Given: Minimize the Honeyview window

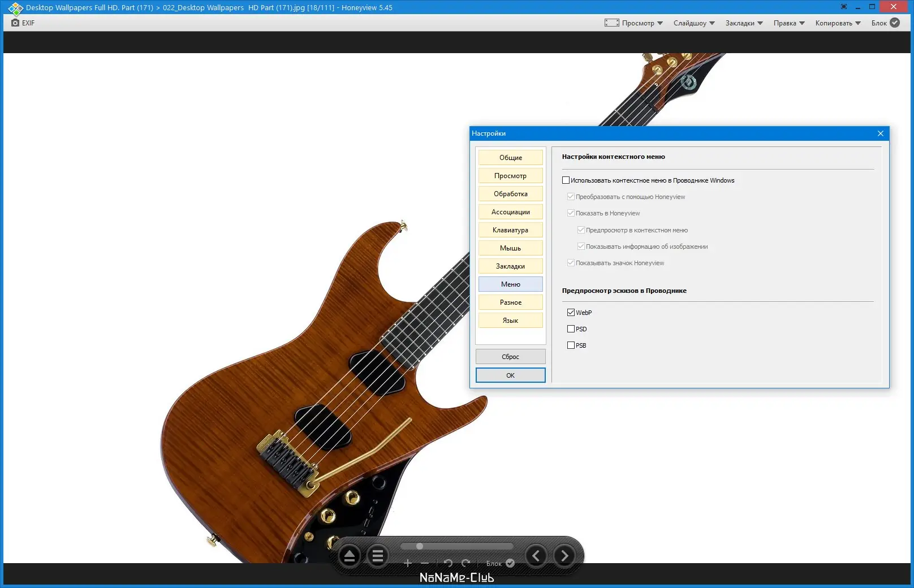Looking at the screenshot, I should tap(858, 7).
